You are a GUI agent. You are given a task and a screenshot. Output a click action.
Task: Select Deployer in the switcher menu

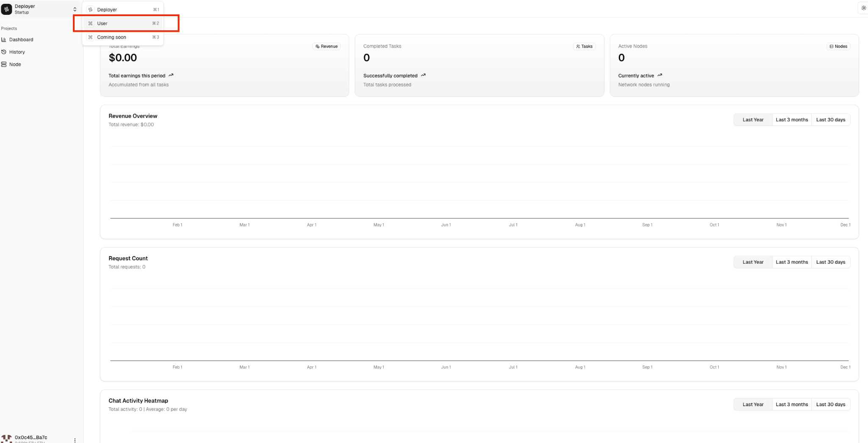(x=123, y=10)
